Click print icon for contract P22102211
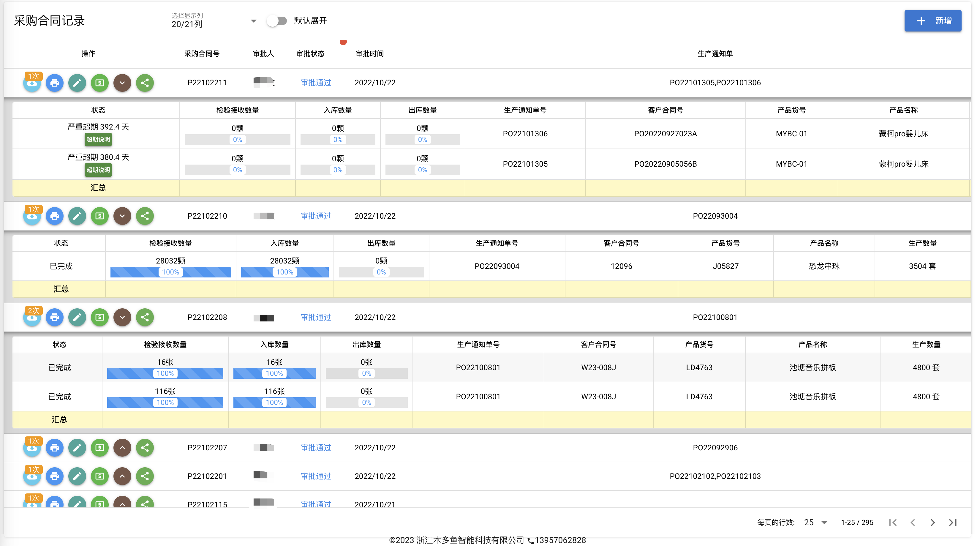Viewport: 980px width, 546px height. [x=54, y=83]
